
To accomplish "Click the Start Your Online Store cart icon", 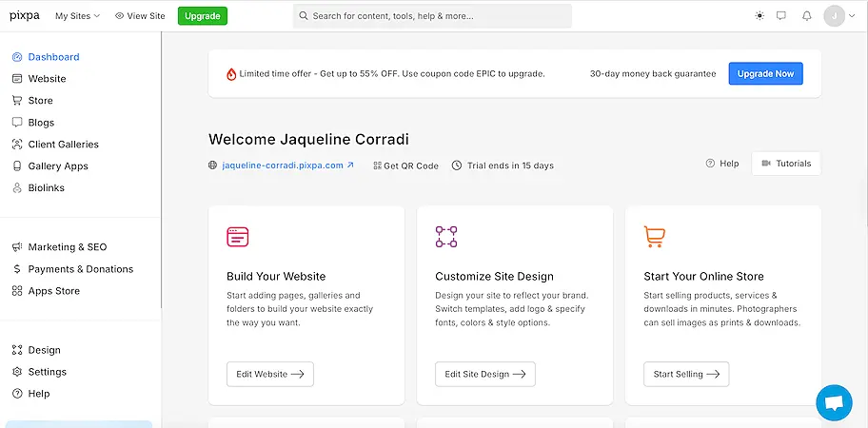I will [x=654, y=237].
